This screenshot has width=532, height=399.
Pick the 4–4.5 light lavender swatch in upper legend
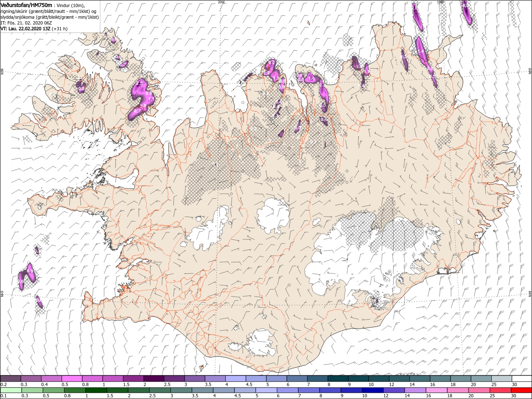[x=235, y=379]
